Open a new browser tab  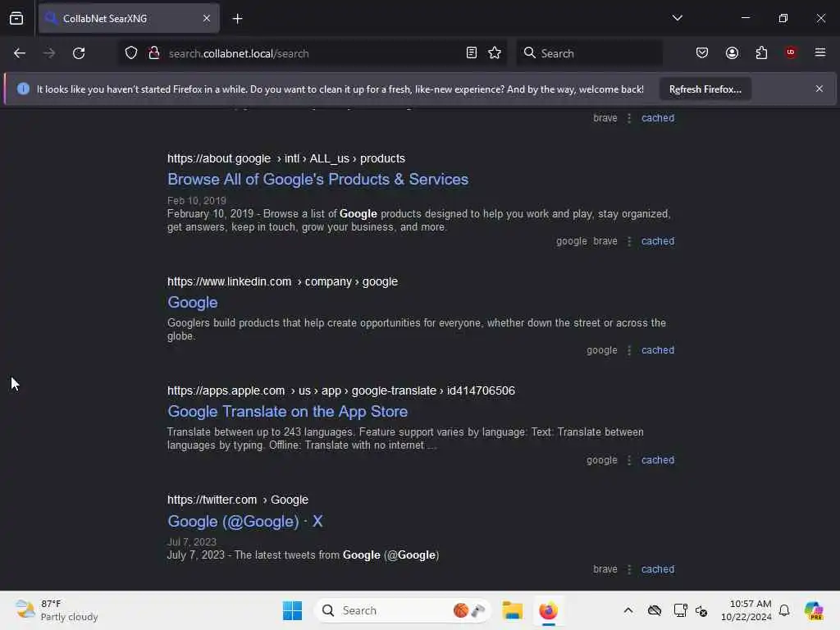[237, 19]
